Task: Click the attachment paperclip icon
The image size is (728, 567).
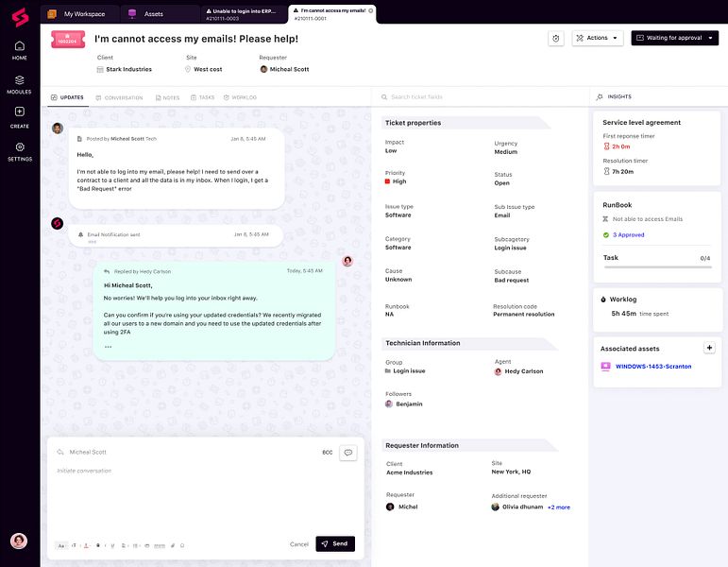Action: (173, 545)
